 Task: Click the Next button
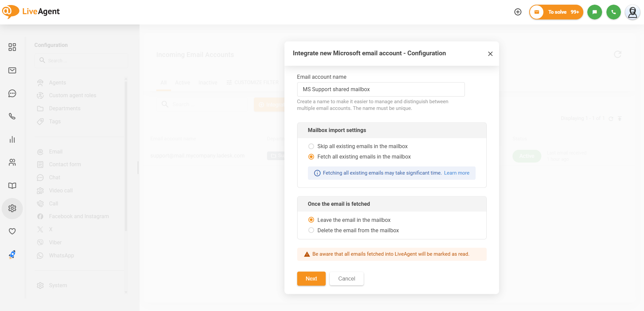[x=311, y=278]
